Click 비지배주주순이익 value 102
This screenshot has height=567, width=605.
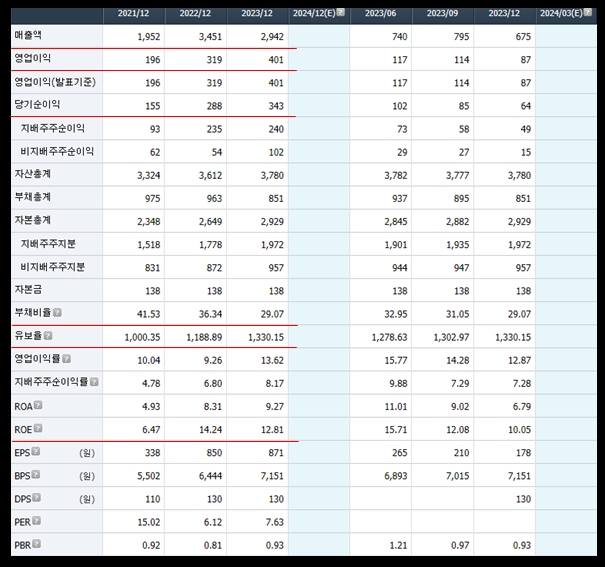coord(276,152)
